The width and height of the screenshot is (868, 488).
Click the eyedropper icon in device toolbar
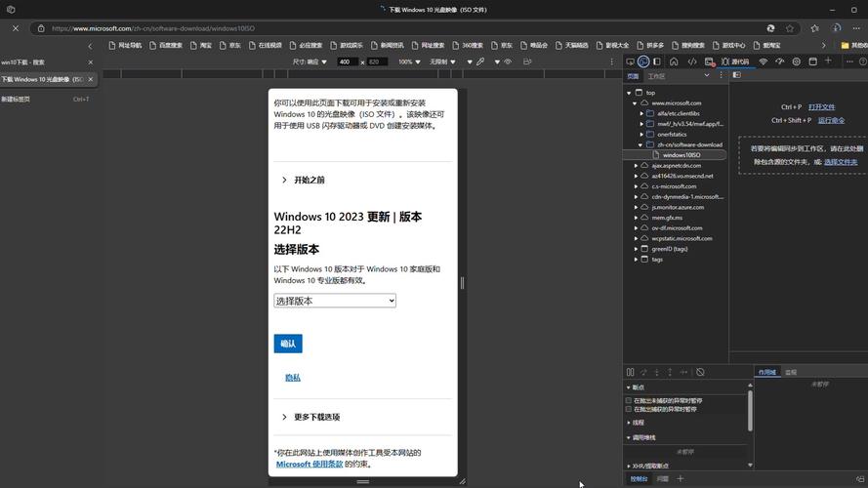tap(480, 61)
